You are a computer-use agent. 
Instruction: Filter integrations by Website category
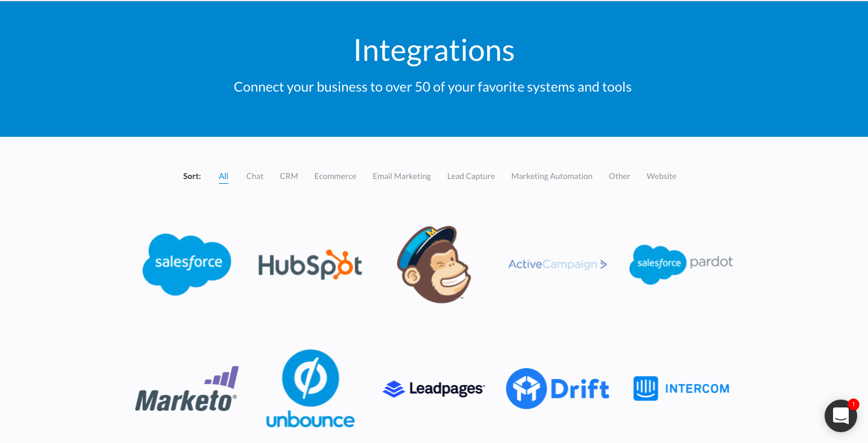661,176
